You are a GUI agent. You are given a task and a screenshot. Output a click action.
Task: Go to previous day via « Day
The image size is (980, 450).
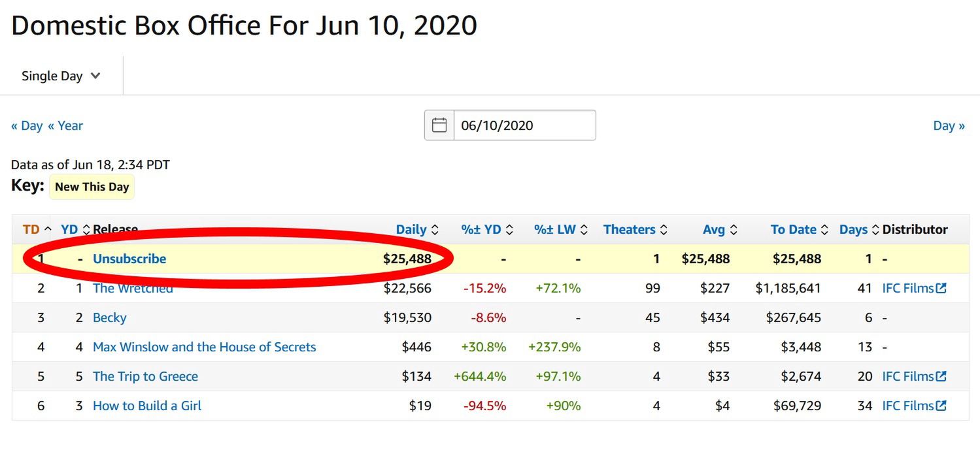pyautogui.click(x=27, y=125)
